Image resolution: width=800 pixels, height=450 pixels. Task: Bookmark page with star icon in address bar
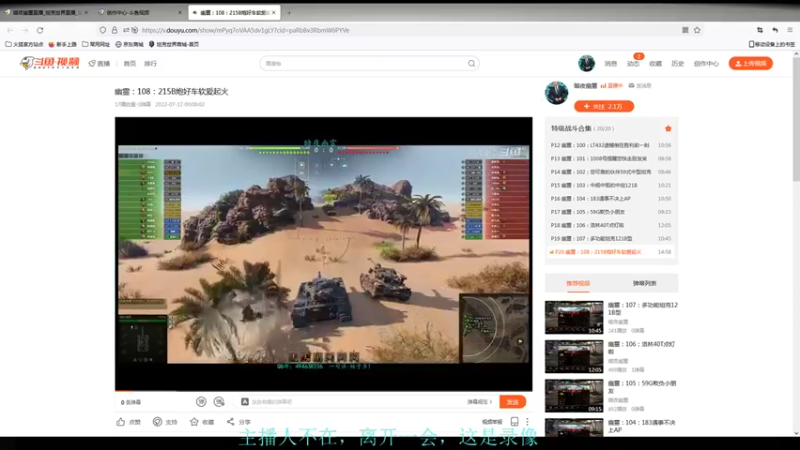697,30
